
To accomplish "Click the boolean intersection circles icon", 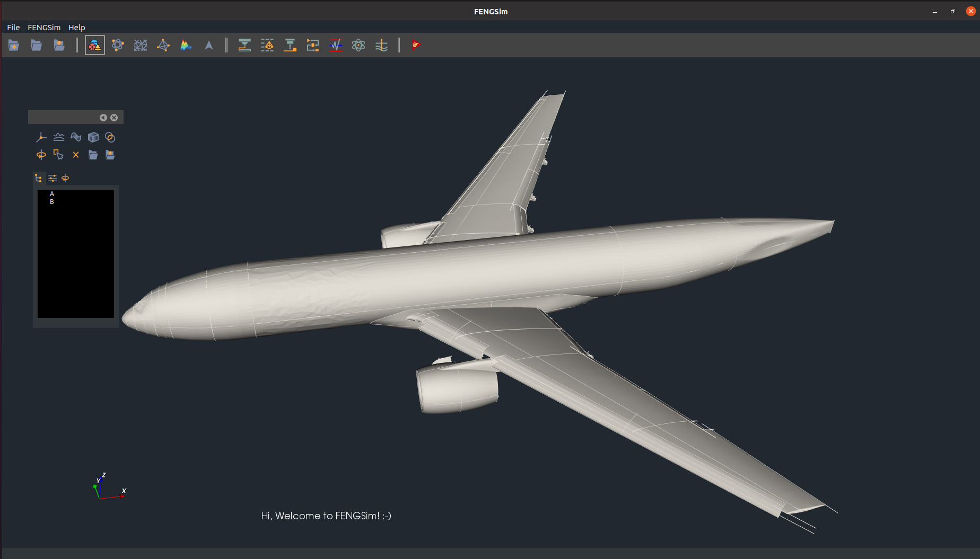I will tap(110, 137).
